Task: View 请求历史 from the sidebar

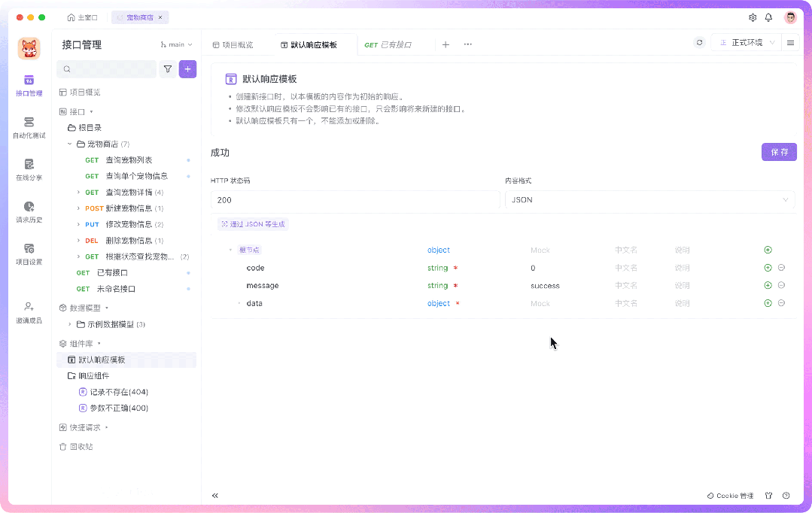Action: tap(29, 212)
